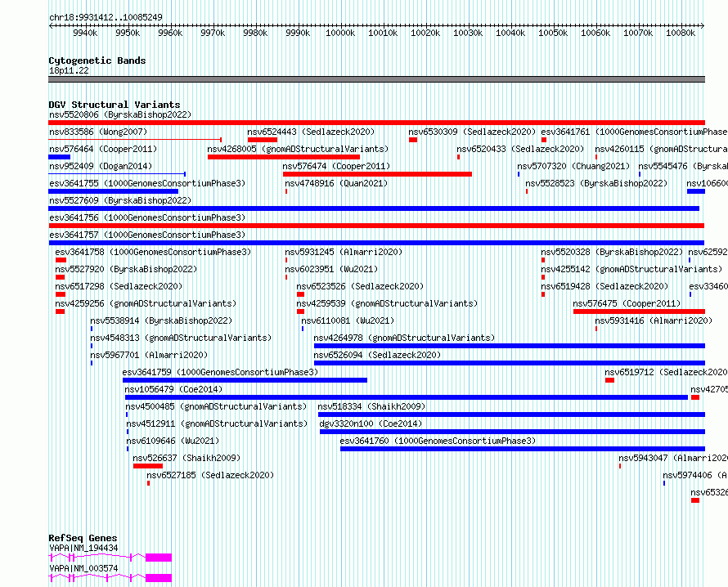Click the 10000k ruler position label

pos(340,33)
